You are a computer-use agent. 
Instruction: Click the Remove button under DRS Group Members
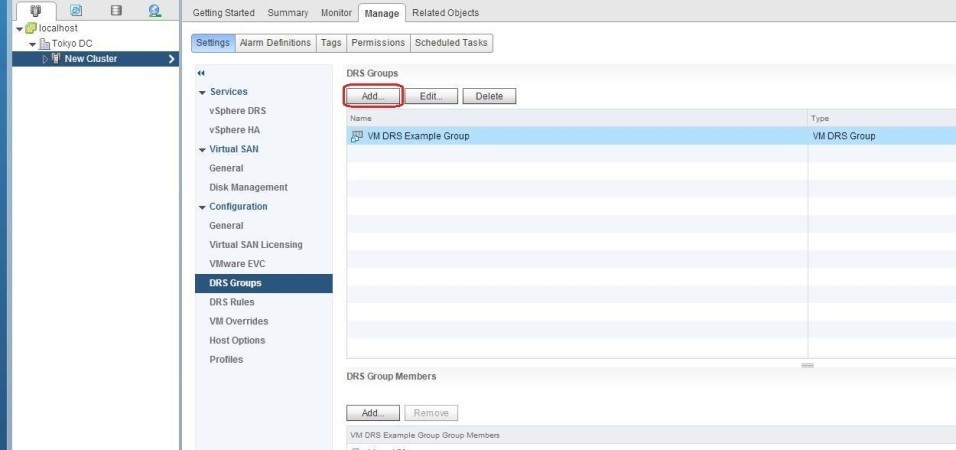[x=431, y=413]
